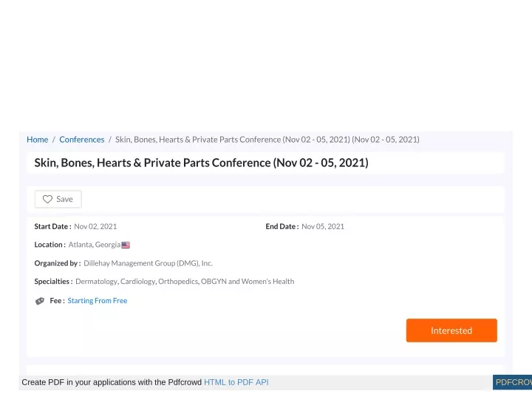Click the US flag icon beside Georgia
The height and width of the screenshot is (411, 532).
coord(126,245)
